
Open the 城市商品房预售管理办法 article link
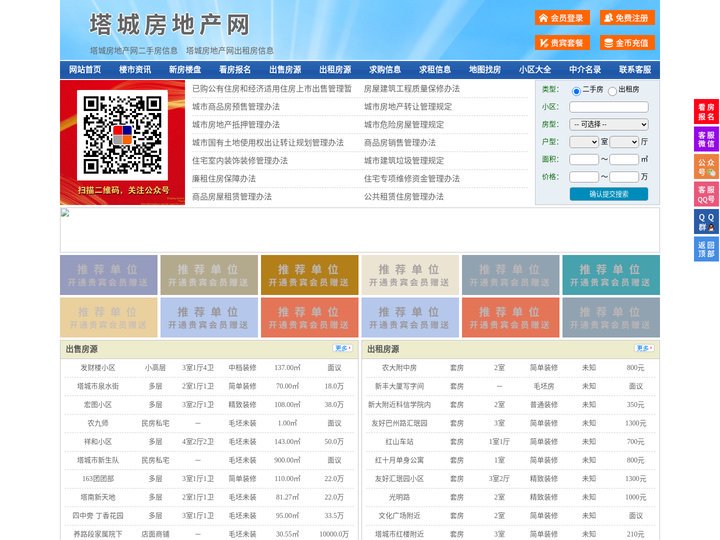pyautogui.click(x=236, y=107)
